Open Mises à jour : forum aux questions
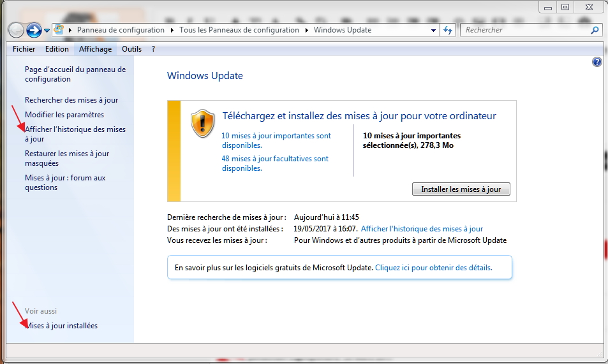The height and width of the screenshot is (364, 608). [x=65, y=182]
